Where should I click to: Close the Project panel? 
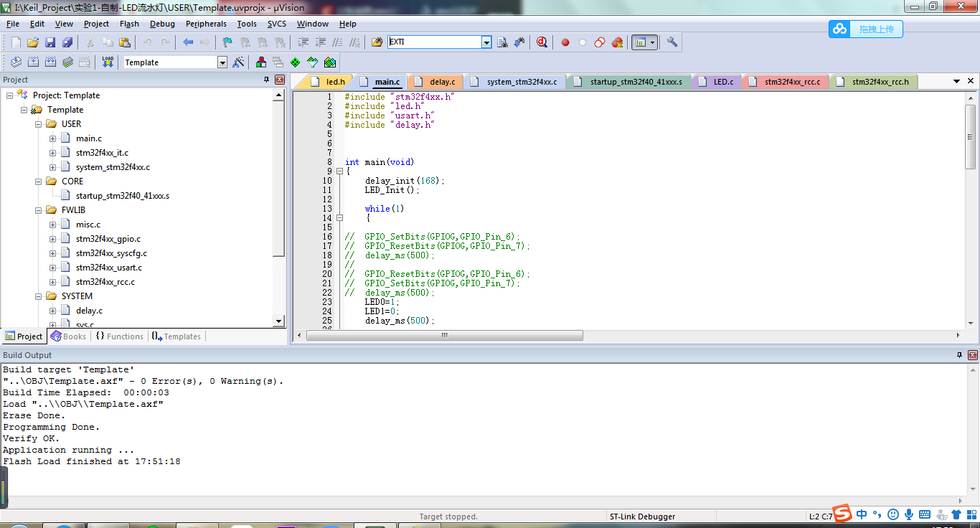[x=280, y=80]
